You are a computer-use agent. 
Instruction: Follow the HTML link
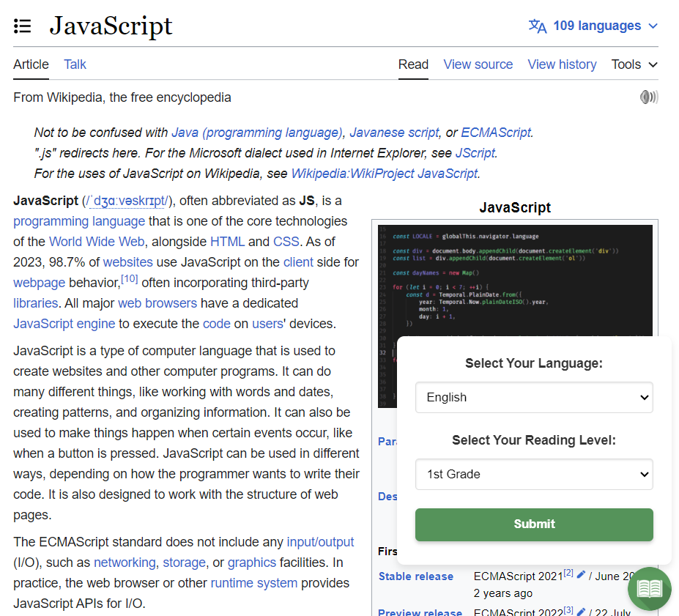coord(227,242)
